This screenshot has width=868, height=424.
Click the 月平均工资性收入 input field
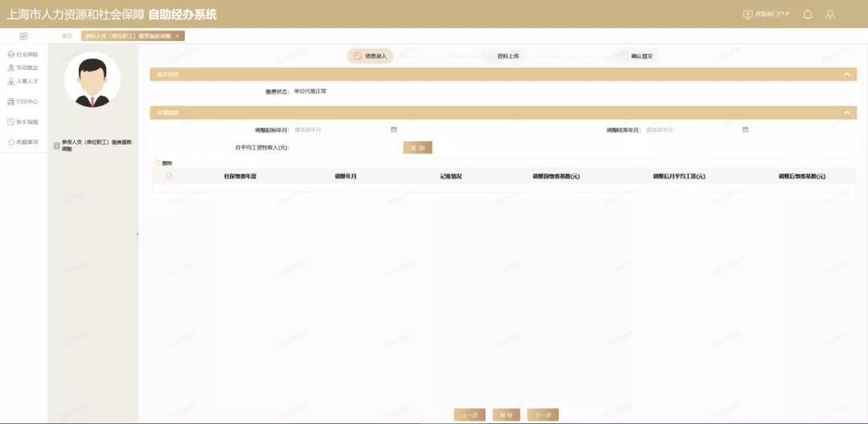coord(344,148)
